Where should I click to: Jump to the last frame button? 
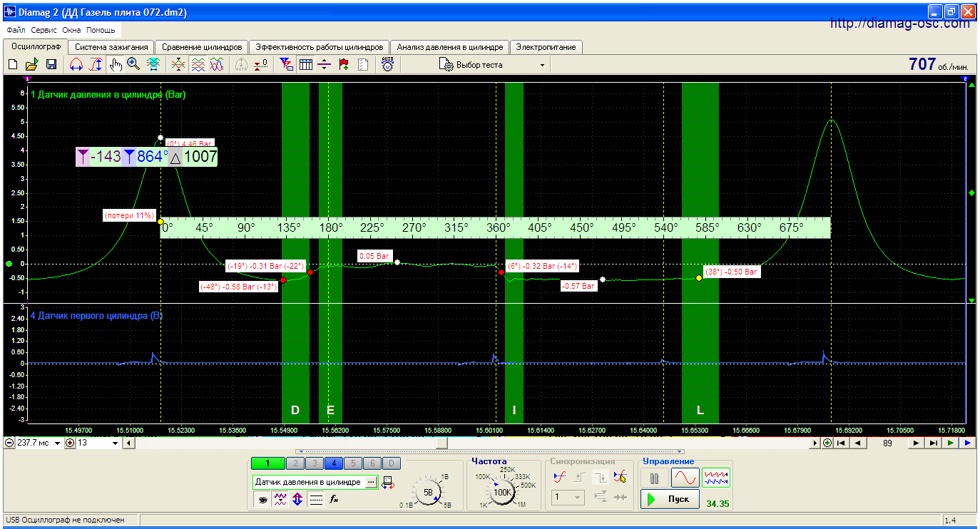[934, 443]
